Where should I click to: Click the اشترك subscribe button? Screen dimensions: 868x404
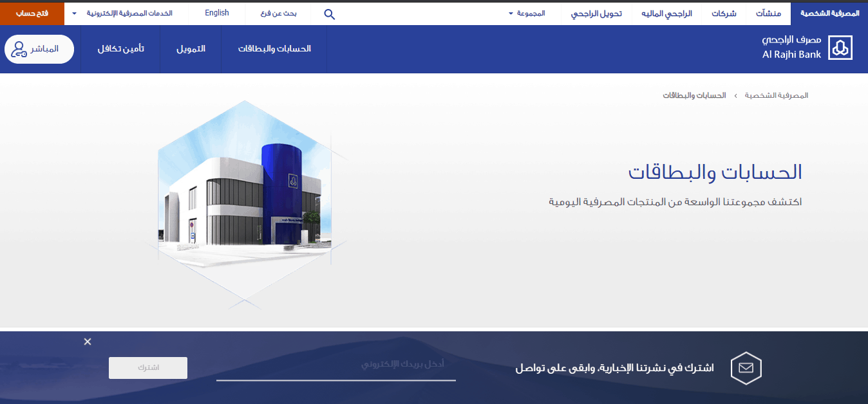(148, 368)
